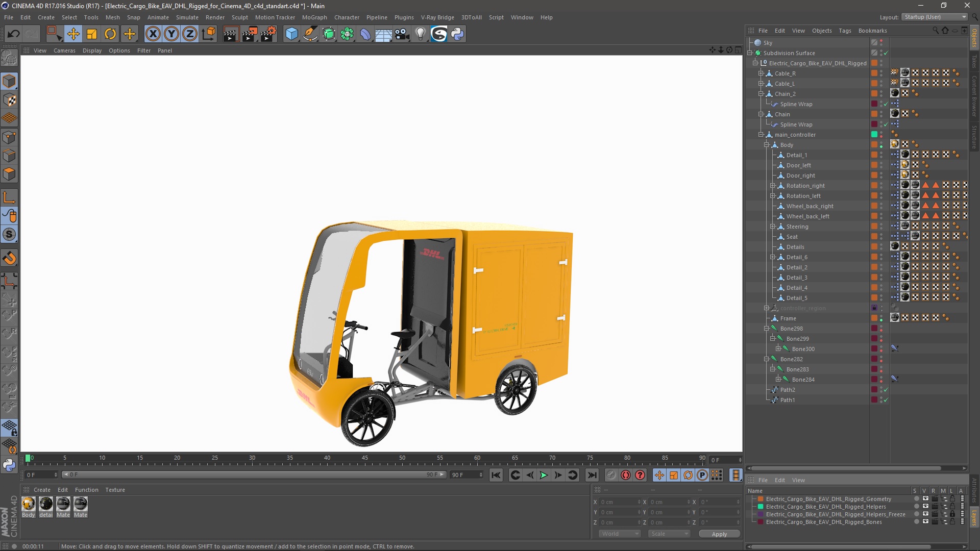Open the Content Browser side tab
The image size is (980, 551).
click(974, 96)
